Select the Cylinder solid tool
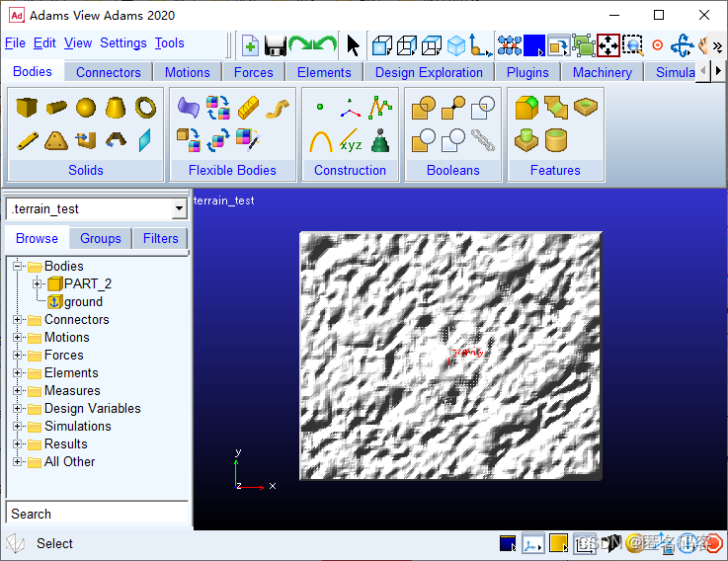 click(x=56, y=108)
